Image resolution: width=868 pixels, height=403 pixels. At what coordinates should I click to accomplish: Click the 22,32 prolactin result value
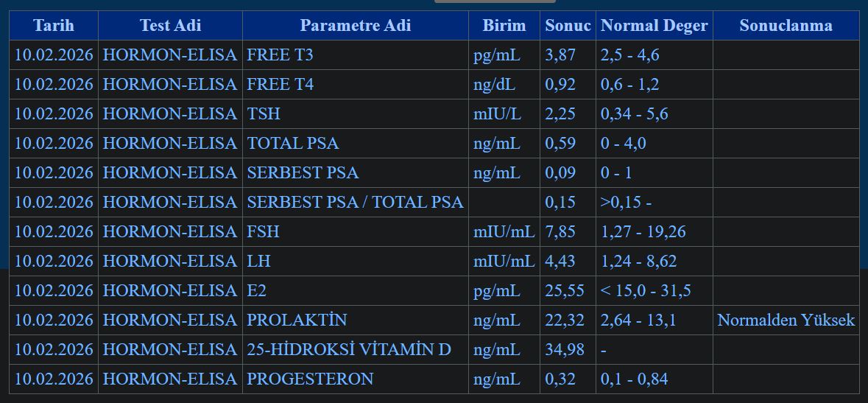click(x=564, y=320)
